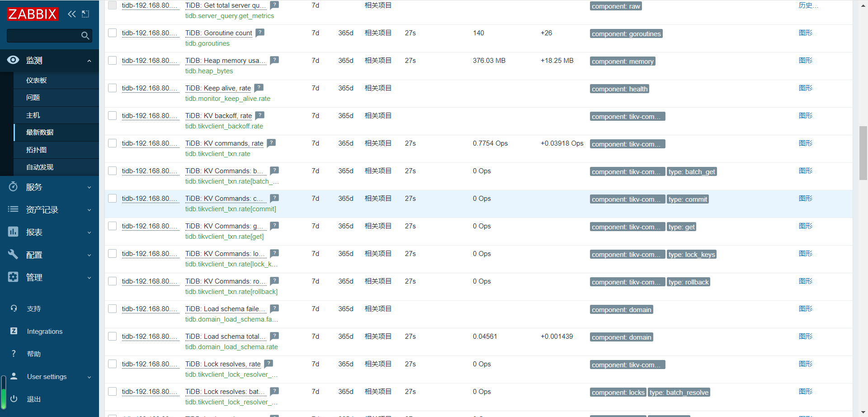
Task: Show help for TiDB: Goroutine count
Action: click(x=260, y=33)
